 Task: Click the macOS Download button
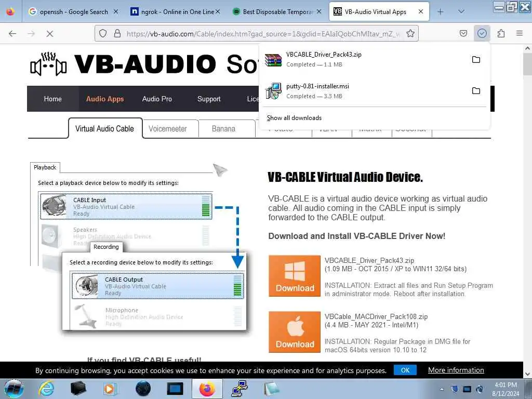(295, 332)
